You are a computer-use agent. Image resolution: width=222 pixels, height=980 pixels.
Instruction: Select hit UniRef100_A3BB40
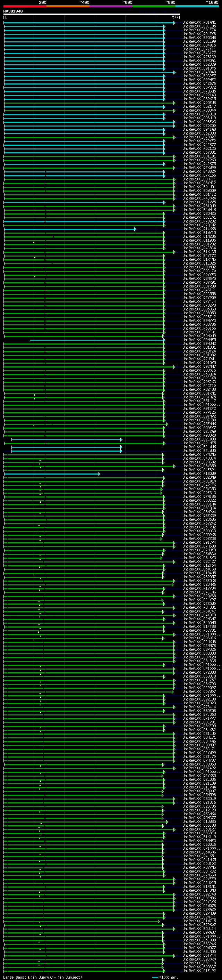click(x=199, y=110)
